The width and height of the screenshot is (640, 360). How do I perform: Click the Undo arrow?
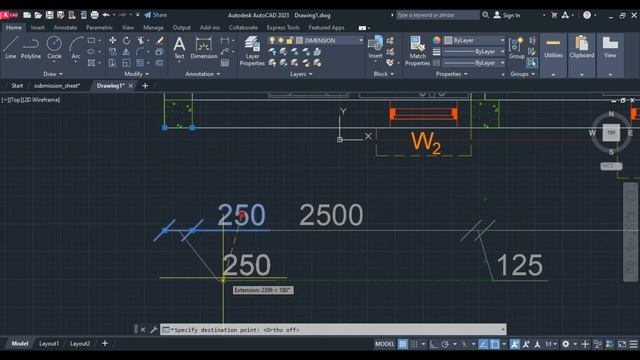(106, 15)
